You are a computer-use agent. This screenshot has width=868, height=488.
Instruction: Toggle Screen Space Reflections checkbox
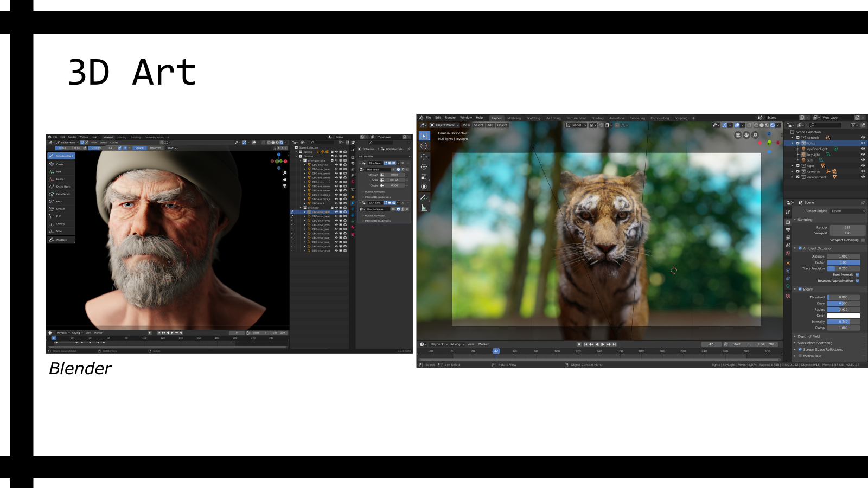800,350
